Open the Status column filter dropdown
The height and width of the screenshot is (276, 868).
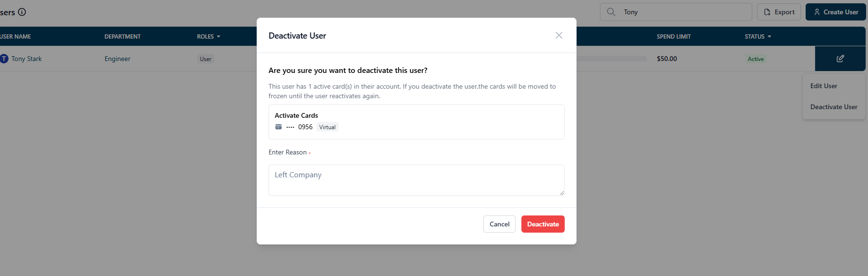(x=769, y=37)
